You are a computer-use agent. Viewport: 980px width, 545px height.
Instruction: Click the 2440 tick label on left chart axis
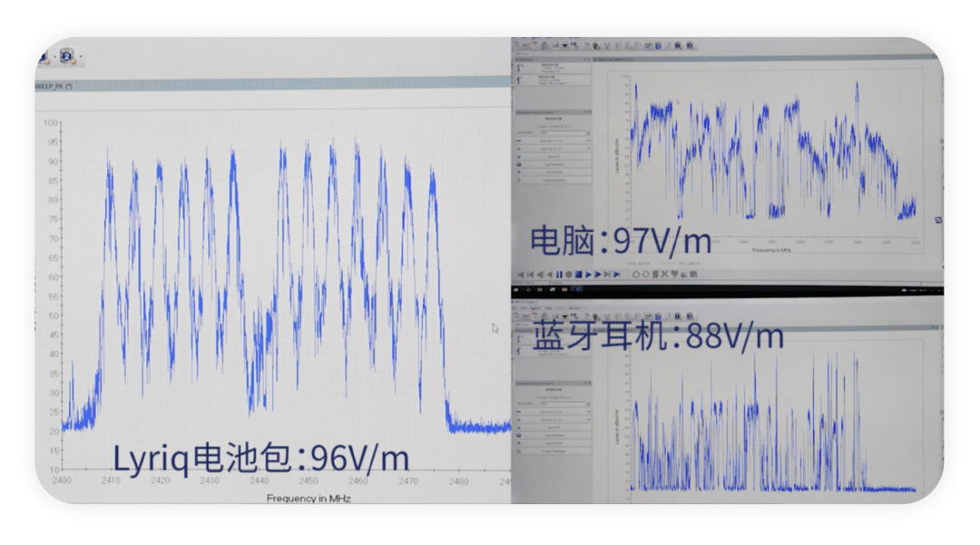coord(259,481)
